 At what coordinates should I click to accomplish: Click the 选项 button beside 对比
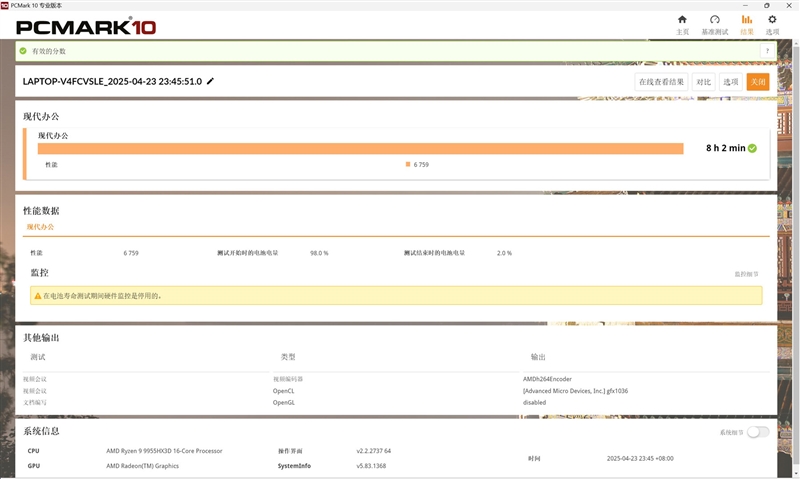point(731,82)
